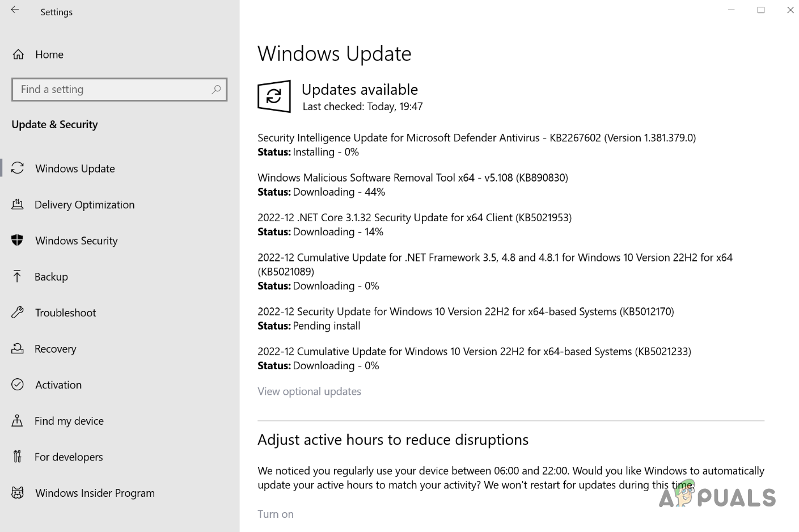This screenshot has height=532, width=799.
Task: Click the Delivery Optimization icon
Action: [x=18, y=205]
